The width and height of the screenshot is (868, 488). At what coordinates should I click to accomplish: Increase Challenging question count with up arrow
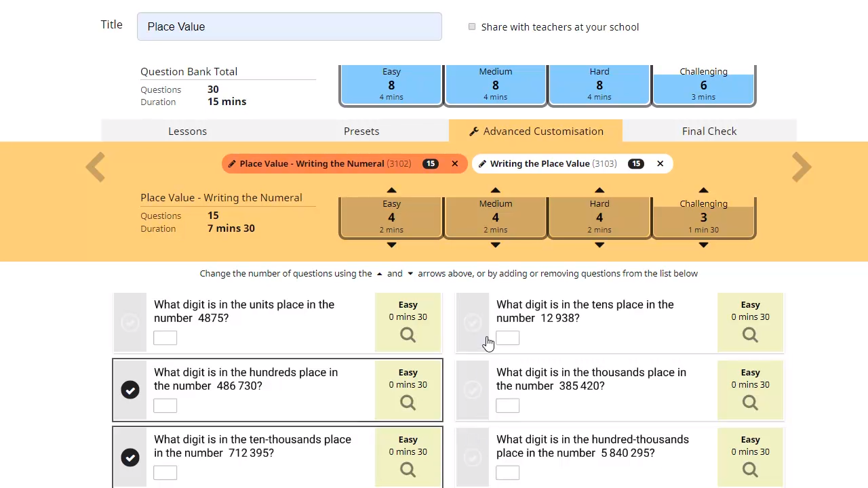(x=703, y=190)
